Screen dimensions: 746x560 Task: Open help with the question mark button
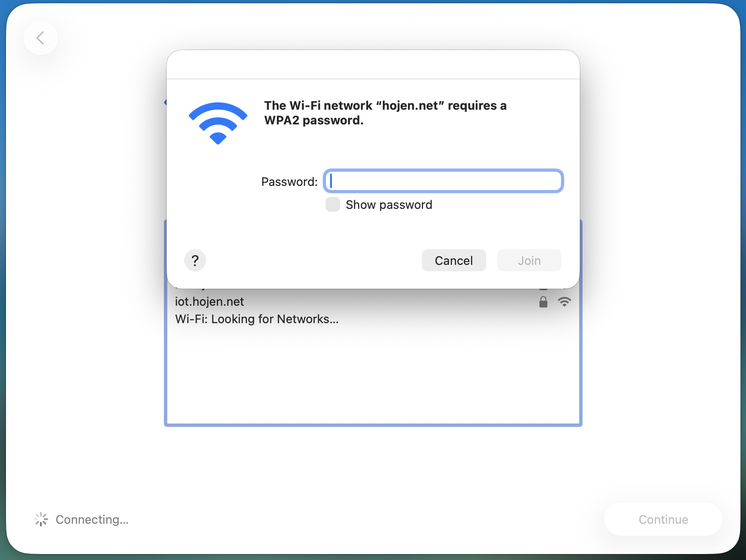pos(195,261)
